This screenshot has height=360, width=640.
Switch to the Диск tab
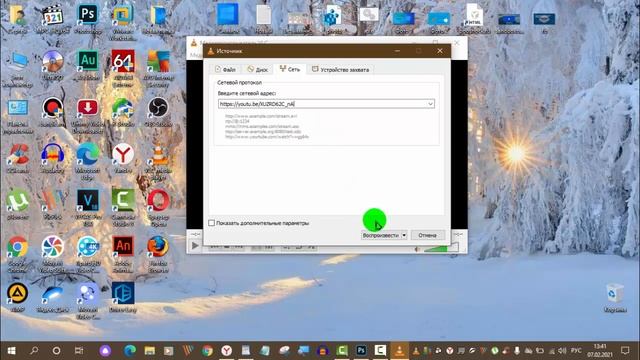[x=258, y=69]
